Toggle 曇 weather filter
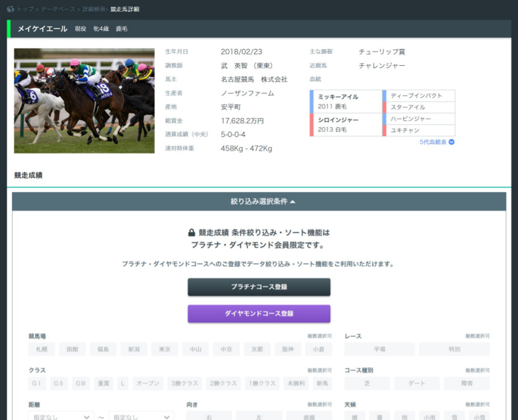 click(x=379, y=416)
